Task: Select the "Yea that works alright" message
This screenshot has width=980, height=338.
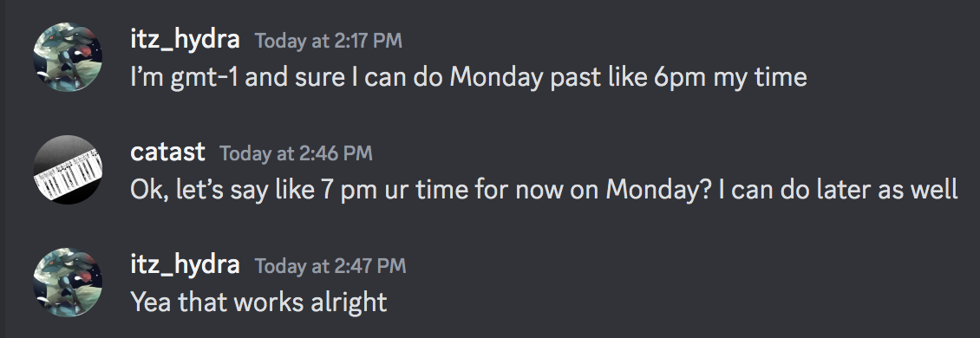Action: pyautogui.click(x=258, y=302)
